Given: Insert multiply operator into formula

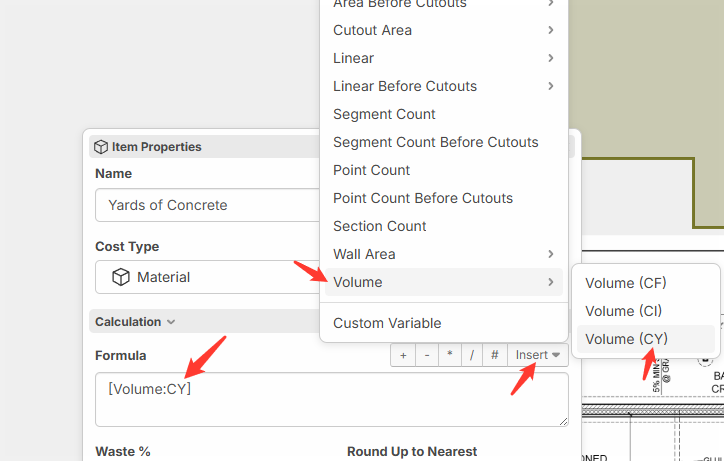Looking at the screenshot, I should click(x=450, y=355).
